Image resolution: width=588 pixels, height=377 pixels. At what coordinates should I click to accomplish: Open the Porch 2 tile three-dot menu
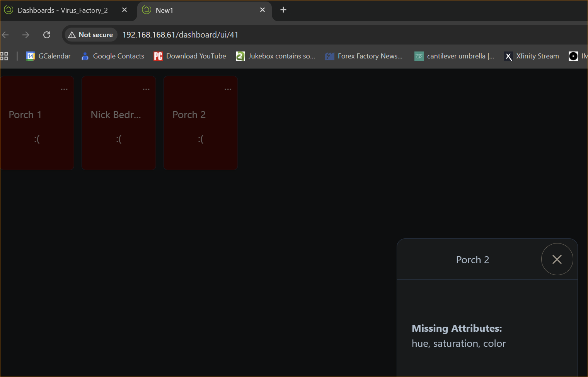(x=228, y=89)
